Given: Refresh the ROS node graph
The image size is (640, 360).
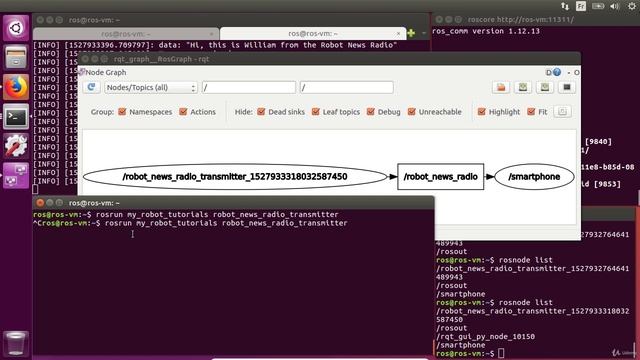Looking at the screenshot, I should [91, 87].
